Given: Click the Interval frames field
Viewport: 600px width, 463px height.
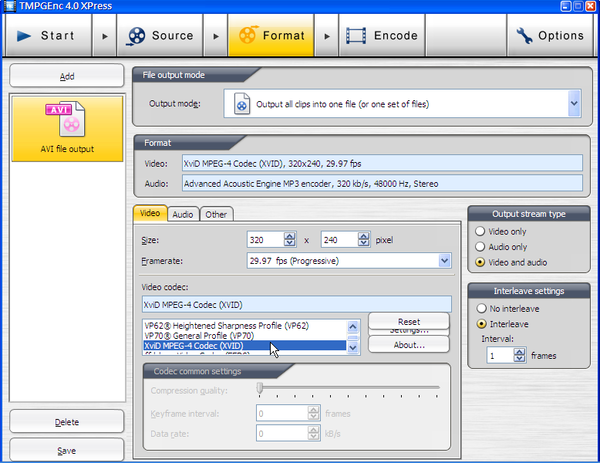Looking at the screenshot, I should tap(500, 355).
